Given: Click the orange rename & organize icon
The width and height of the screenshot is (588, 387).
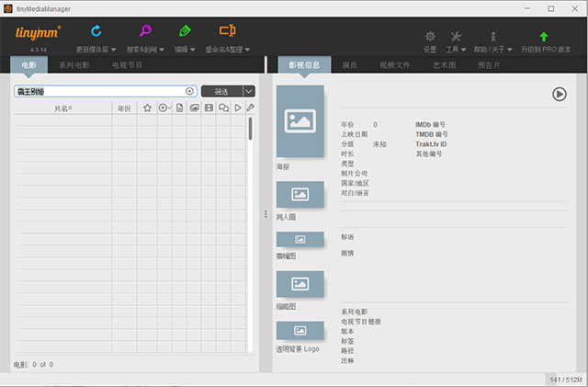Looking at the screenshot, I should (x=228, y=30).
